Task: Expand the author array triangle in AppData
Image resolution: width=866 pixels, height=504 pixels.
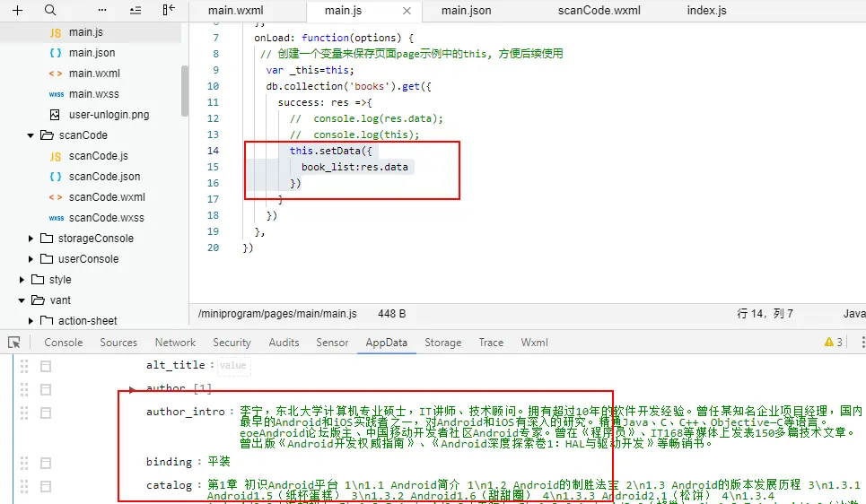Action: point(132,390)
